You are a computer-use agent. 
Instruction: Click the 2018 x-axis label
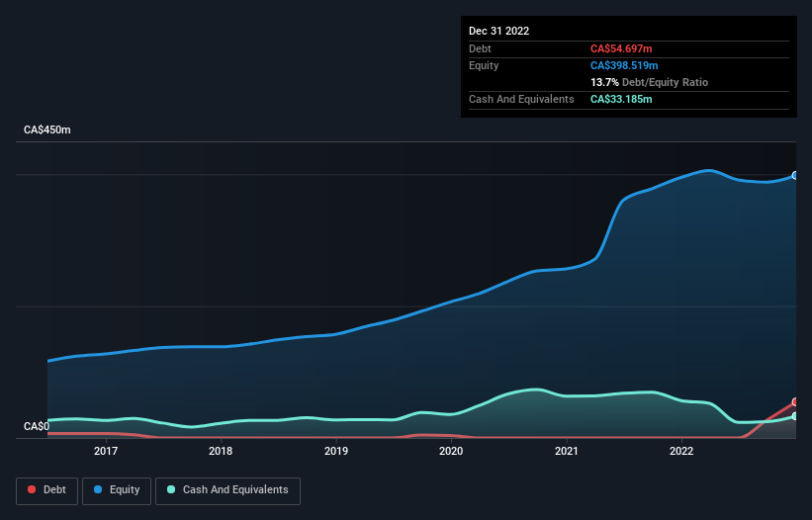[x=221, y=451]
